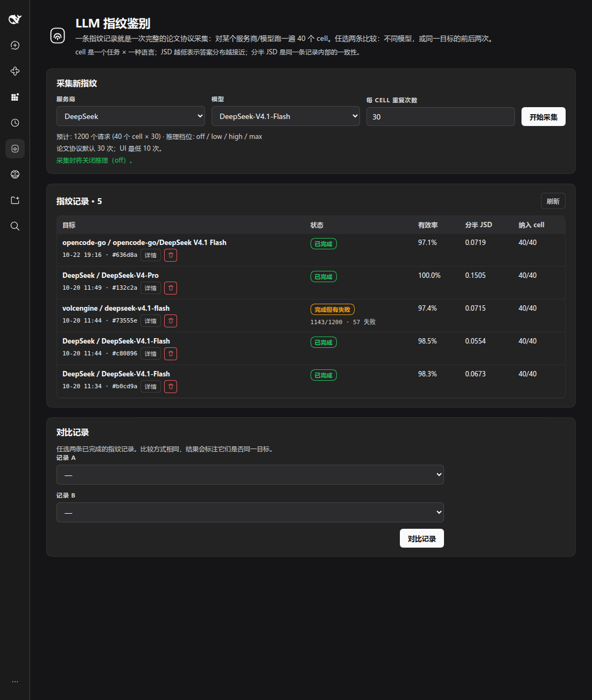
Task: Click the #636d8a record hash
Action: click(x=124, y=255)
